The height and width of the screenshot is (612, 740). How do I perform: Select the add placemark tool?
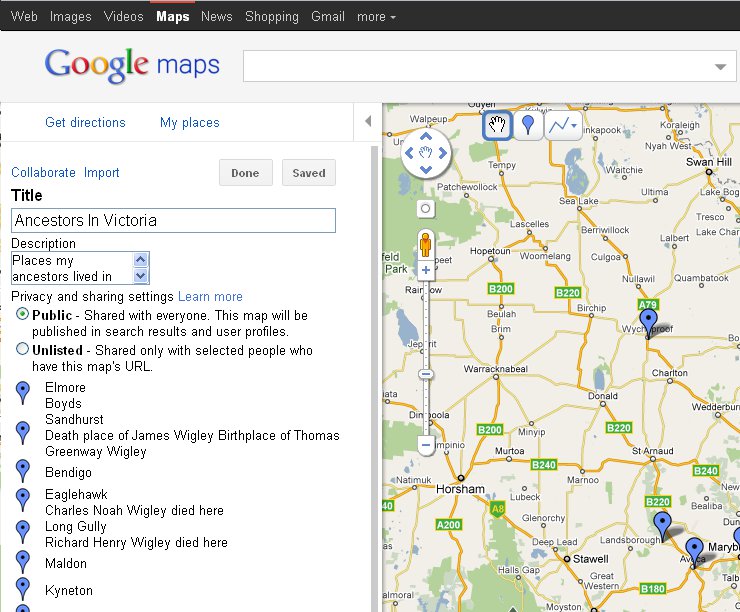pos(528,126)
